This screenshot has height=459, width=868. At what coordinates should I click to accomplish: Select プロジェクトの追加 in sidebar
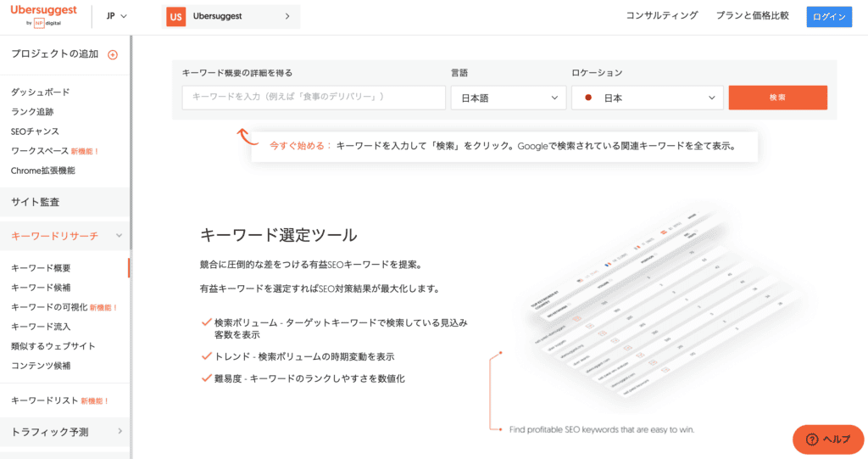coord(55,53)
